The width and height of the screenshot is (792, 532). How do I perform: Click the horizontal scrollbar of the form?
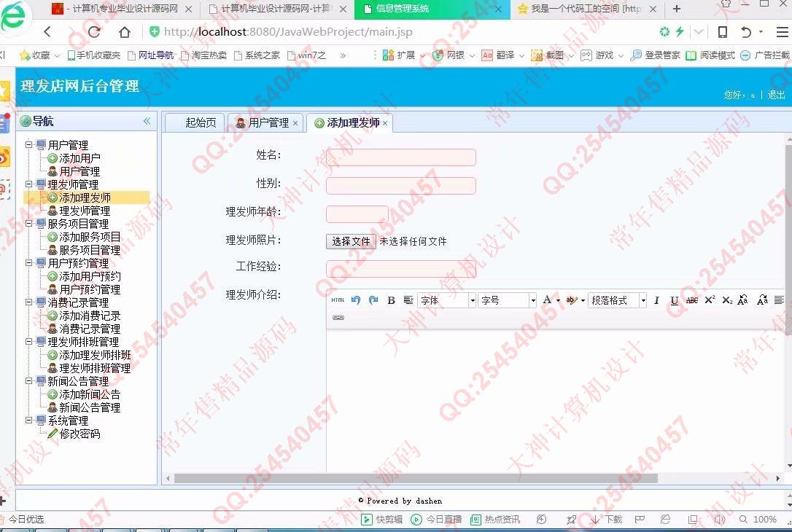tap(416, 478)
